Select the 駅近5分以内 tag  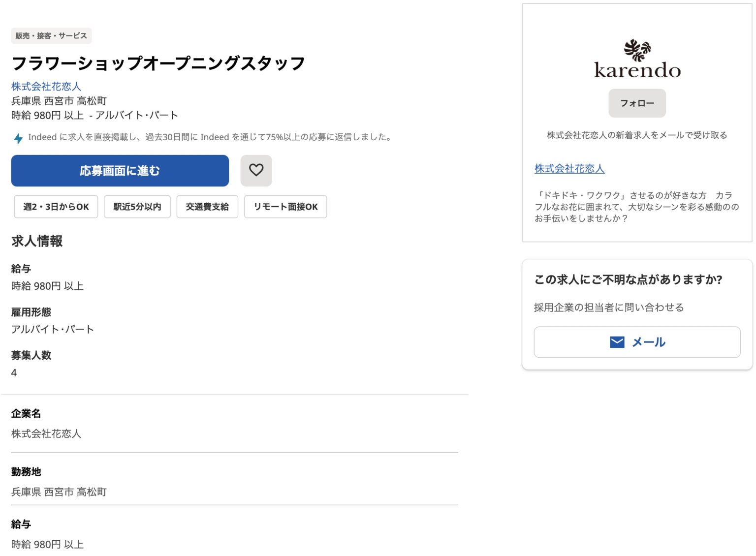(137, 207)
